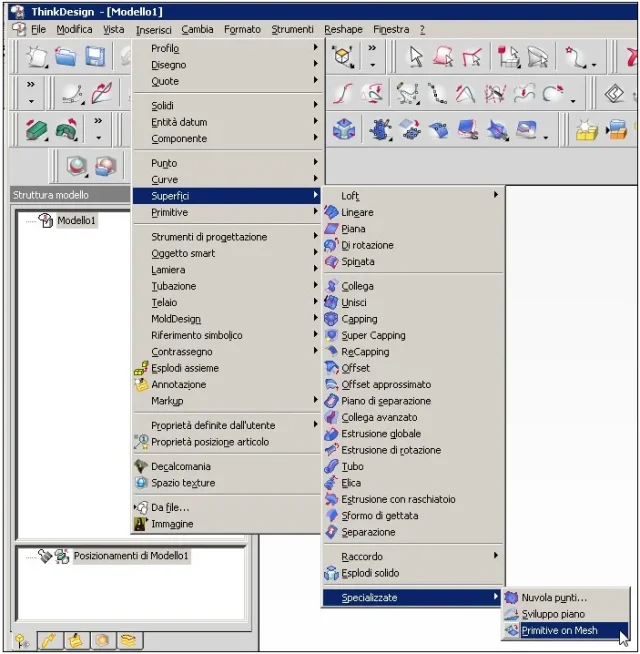Expand the Solidi submenu

click(x=227, y=106)
